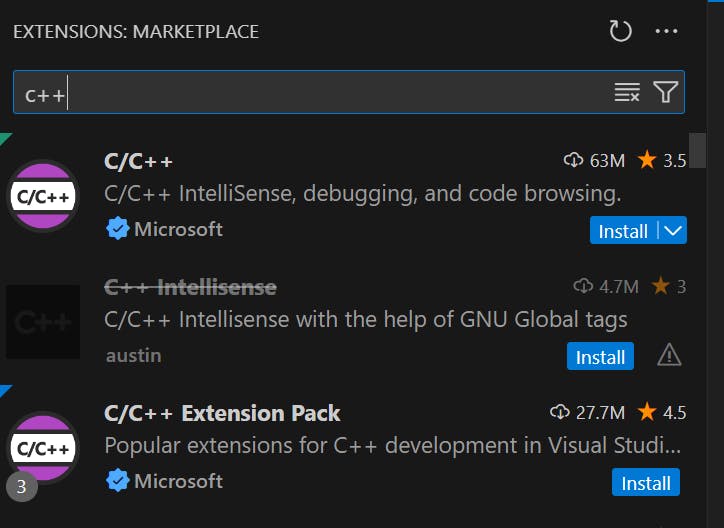Install the C/C++ Extension Pack
The image size is (724, 528).
click(646, 482)
